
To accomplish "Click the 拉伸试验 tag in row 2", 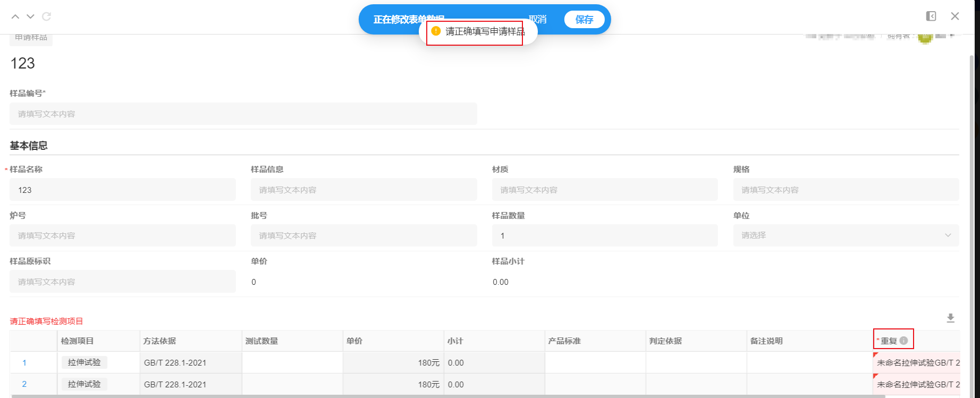I will (x=85, y=384).
